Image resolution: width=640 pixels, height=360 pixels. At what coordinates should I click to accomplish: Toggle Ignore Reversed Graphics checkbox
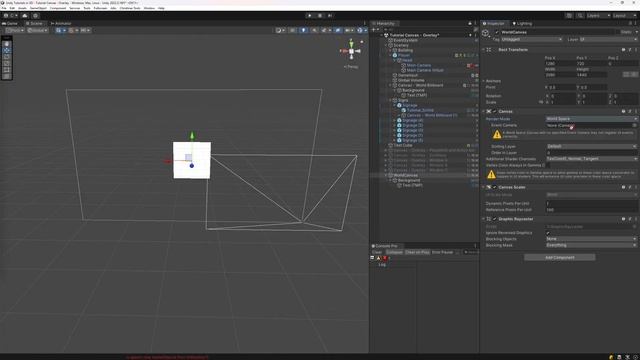[548, 233]
